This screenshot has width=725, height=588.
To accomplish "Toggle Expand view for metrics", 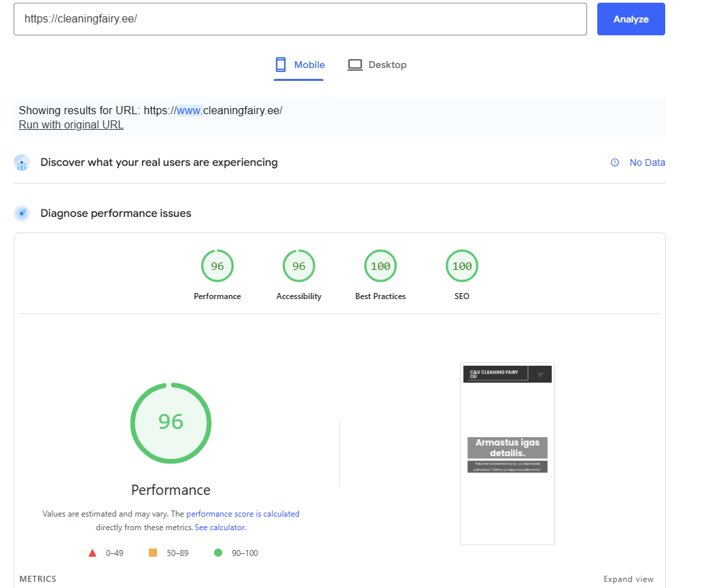I will (629, 579).
